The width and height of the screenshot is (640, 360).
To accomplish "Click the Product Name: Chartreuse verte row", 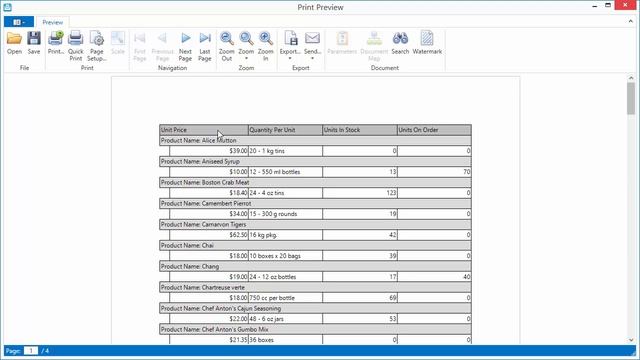I will [x=316, y=287].
